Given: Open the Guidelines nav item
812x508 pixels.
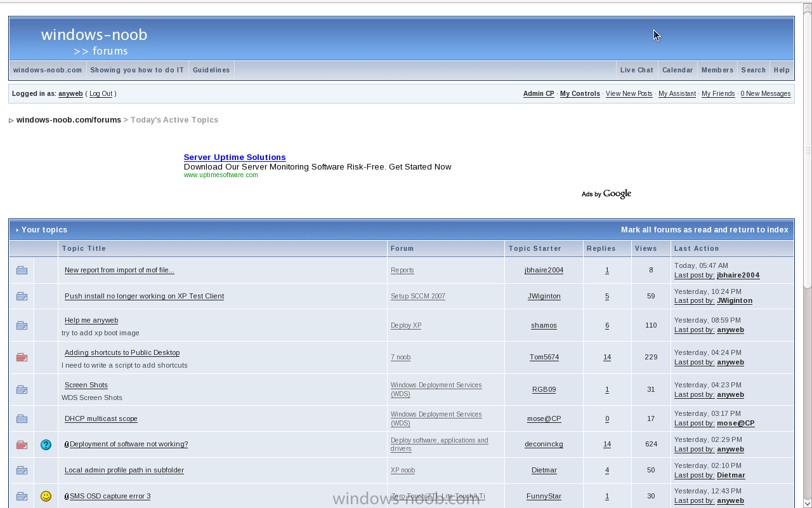Looking at the screenshot, I should coord(211,70).
